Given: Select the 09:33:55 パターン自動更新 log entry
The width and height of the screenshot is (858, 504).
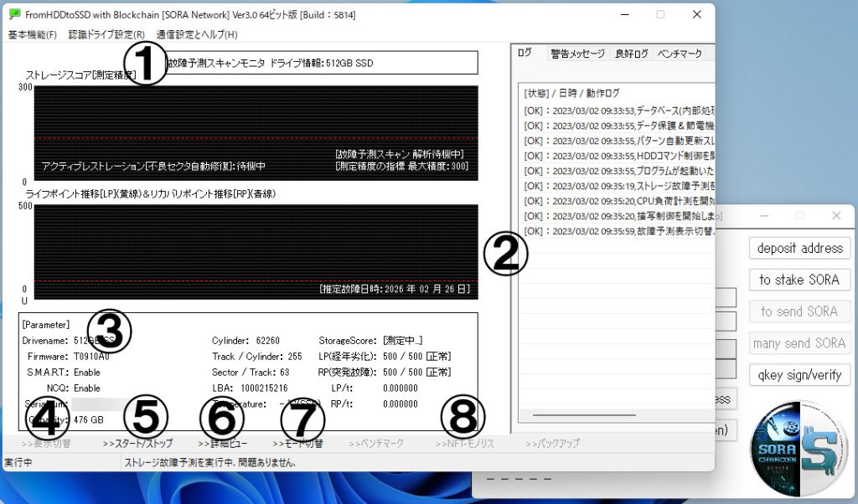Looking at the screenshot, I should click(618, 141).
